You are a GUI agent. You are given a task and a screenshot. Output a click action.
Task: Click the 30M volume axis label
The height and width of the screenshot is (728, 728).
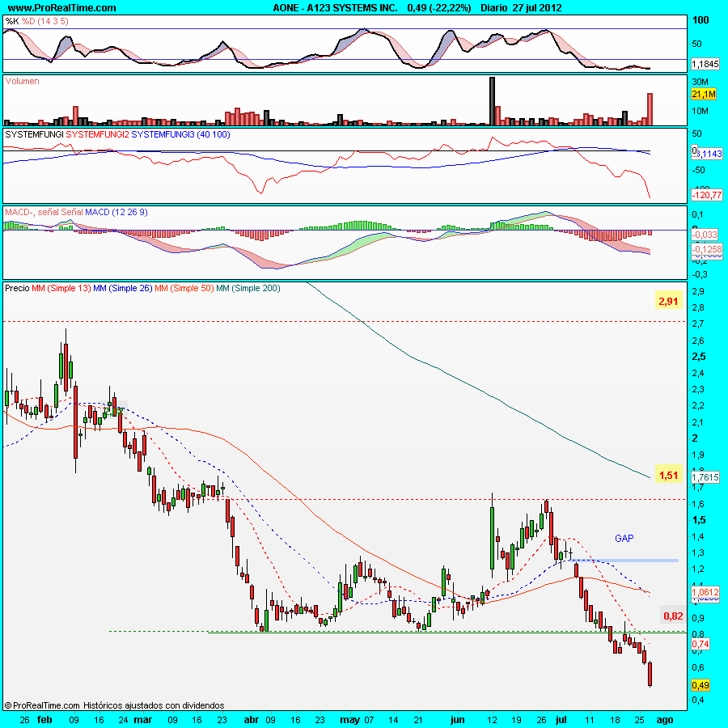[x=700, y=82]
